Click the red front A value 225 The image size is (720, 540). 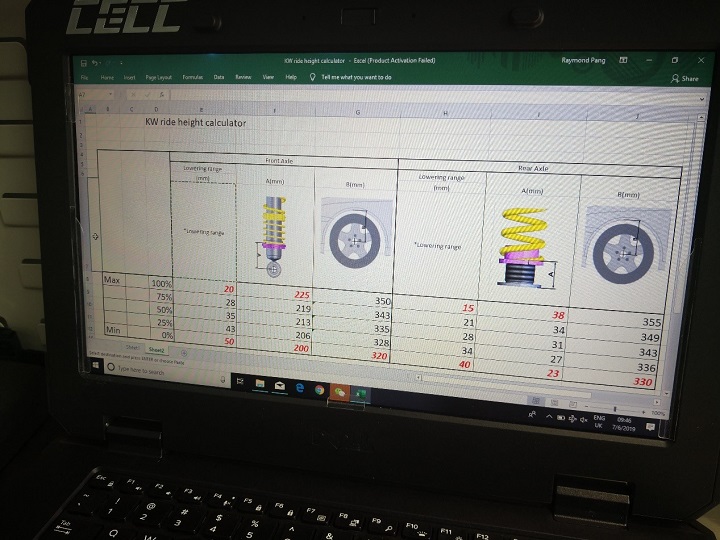pos(302,295)
